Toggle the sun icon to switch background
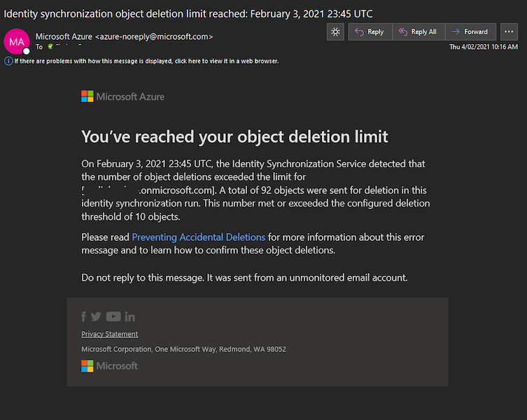The height and width of the screenshot is (420, 527). 335,32
